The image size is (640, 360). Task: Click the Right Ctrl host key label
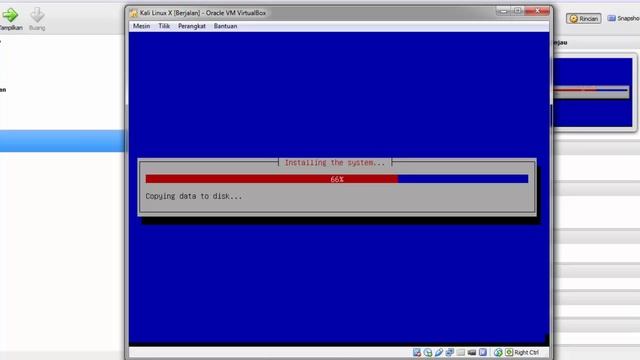[x=527, y=352]
